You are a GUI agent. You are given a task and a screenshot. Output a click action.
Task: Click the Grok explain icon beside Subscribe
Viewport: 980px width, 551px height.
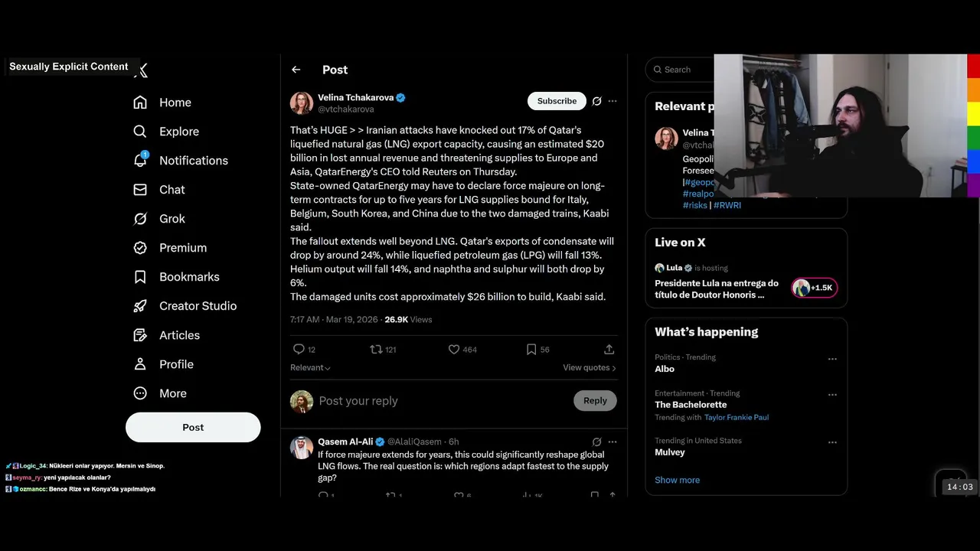pos(597,101)
